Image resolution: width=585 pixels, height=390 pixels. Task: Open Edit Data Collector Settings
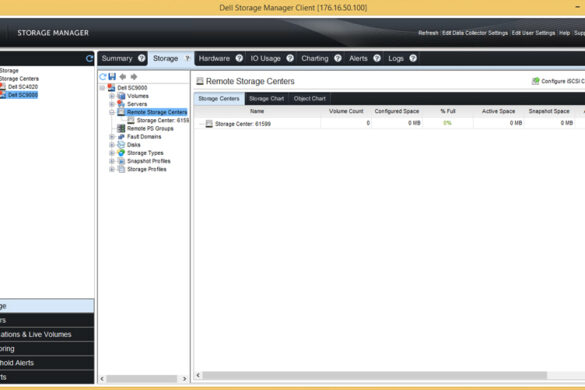[475, 33]
